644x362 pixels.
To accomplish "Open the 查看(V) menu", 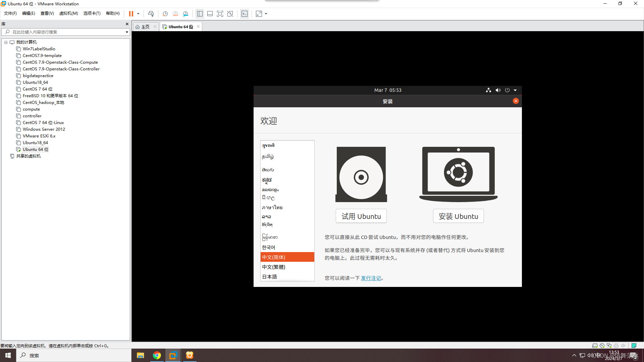I will pyautogui.click(x=47, y=13).
